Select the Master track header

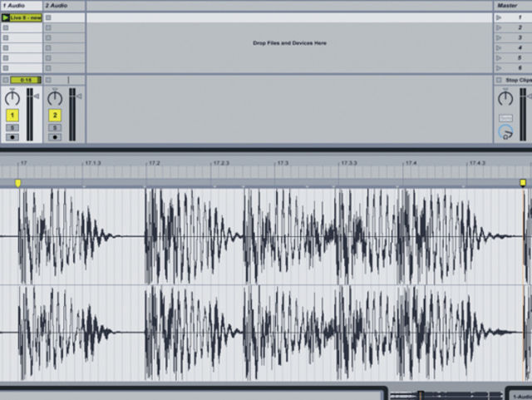click(513, 6)
